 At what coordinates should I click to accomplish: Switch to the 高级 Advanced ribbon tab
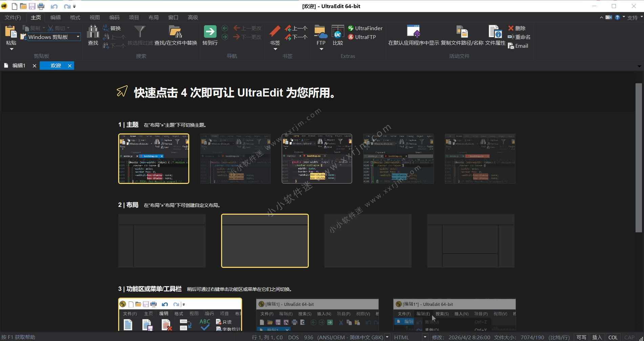pos(193,17)
